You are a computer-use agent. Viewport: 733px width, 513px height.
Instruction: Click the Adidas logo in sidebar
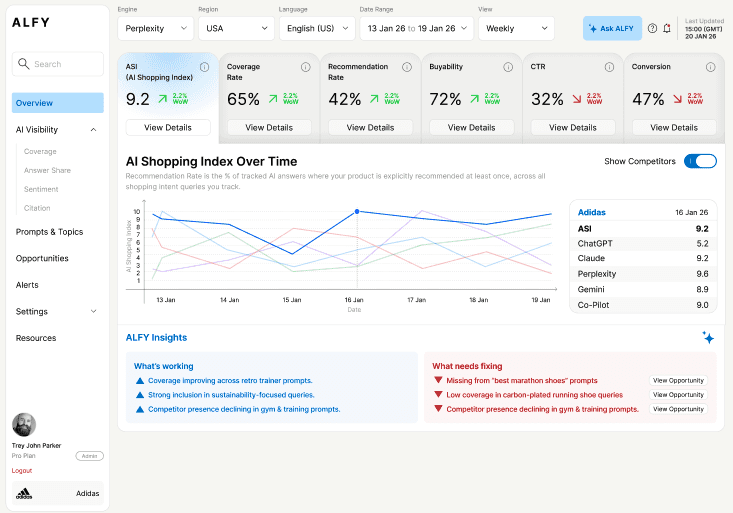(24, 493)
